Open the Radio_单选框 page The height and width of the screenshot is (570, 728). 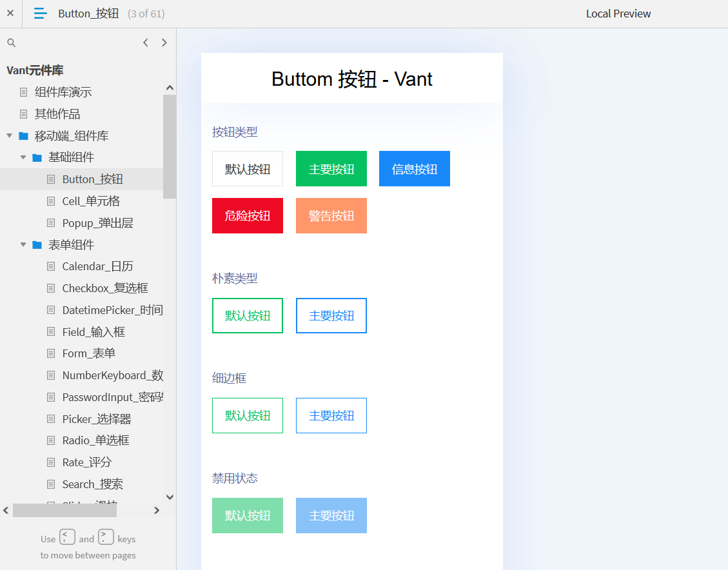[x=95, y=440]
